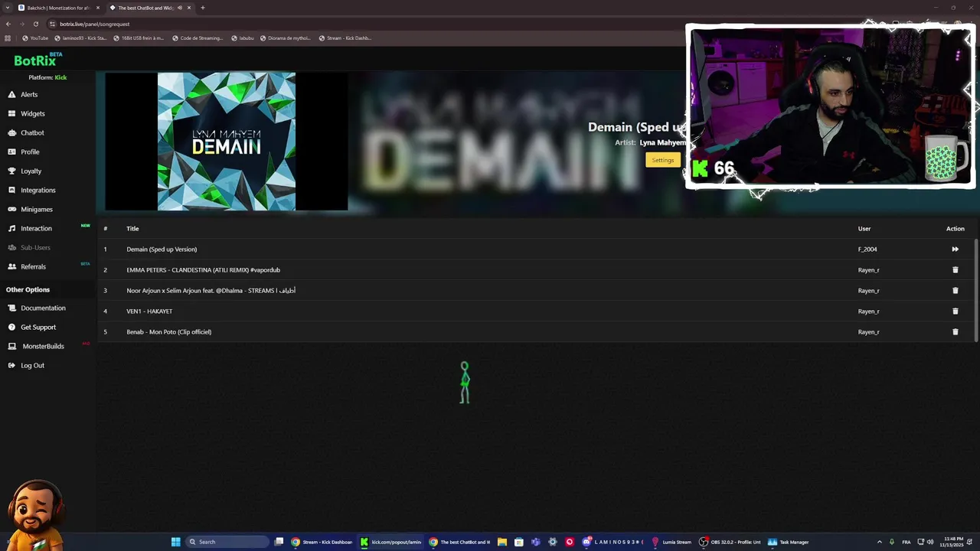Viewport: 980px width, 551px height.
Task: Reload the current page
Action: pyautogui.click(x=35, y=24)
